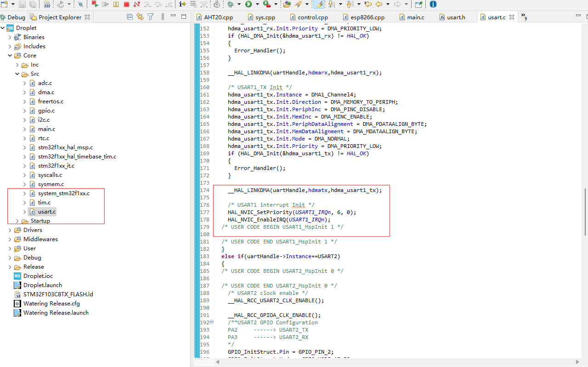Viewport: 588px width, 367px height.
Task: Open dropdown arrow next to New icon
Action: click(x=12, y=4)
